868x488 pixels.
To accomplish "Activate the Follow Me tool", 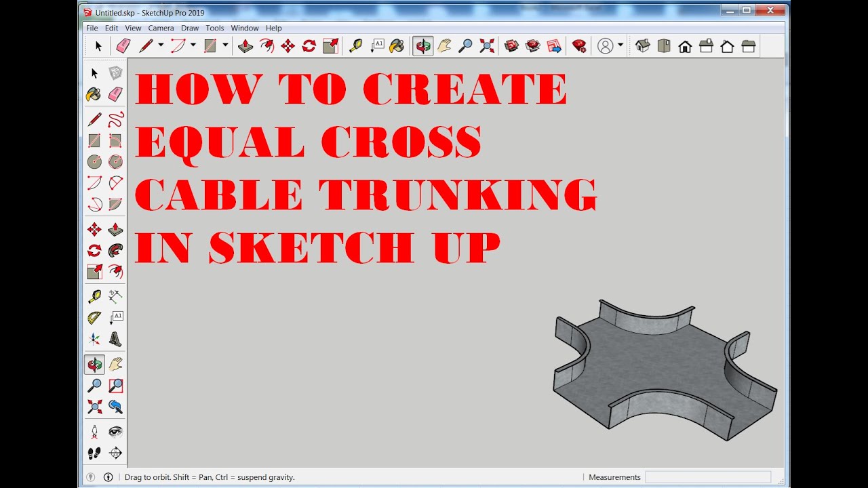I will (x=115, y=250).
